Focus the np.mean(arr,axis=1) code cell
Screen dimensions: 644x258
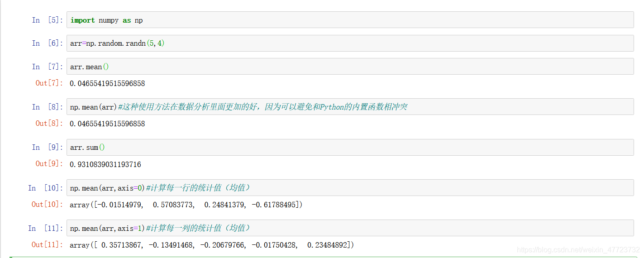[350, 228]
